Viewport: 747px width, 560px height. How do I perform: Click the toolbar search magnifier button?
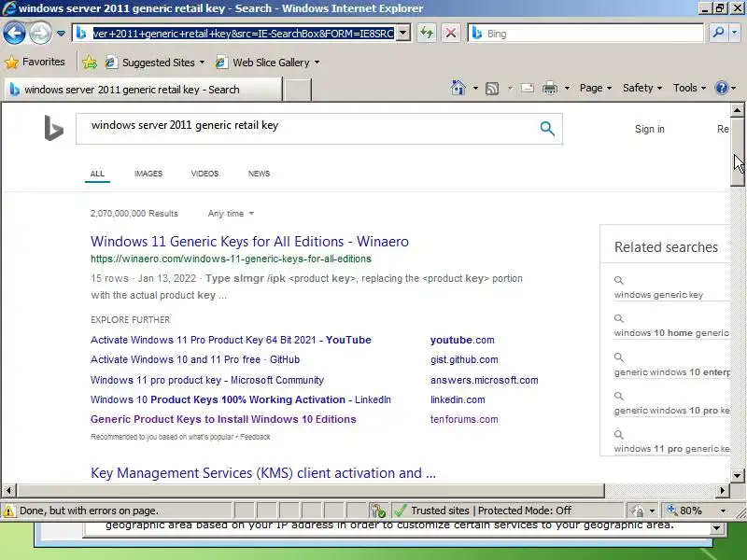coord(717,33)
